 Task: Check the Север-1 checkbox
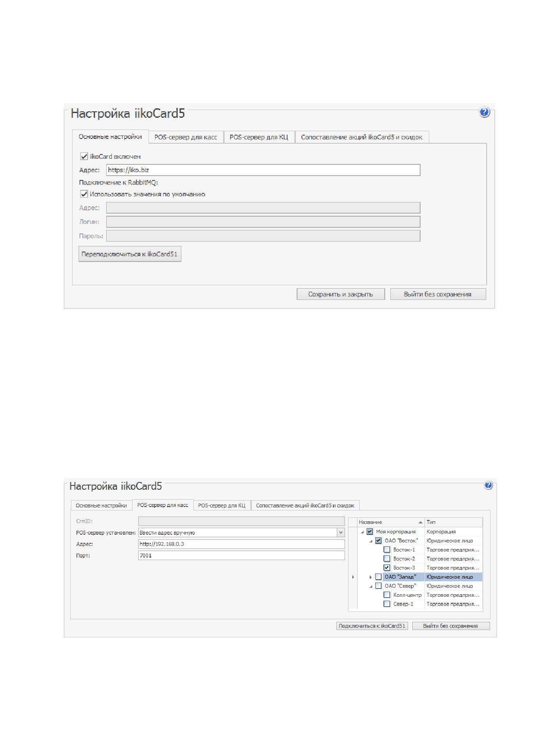coord(387,604)
